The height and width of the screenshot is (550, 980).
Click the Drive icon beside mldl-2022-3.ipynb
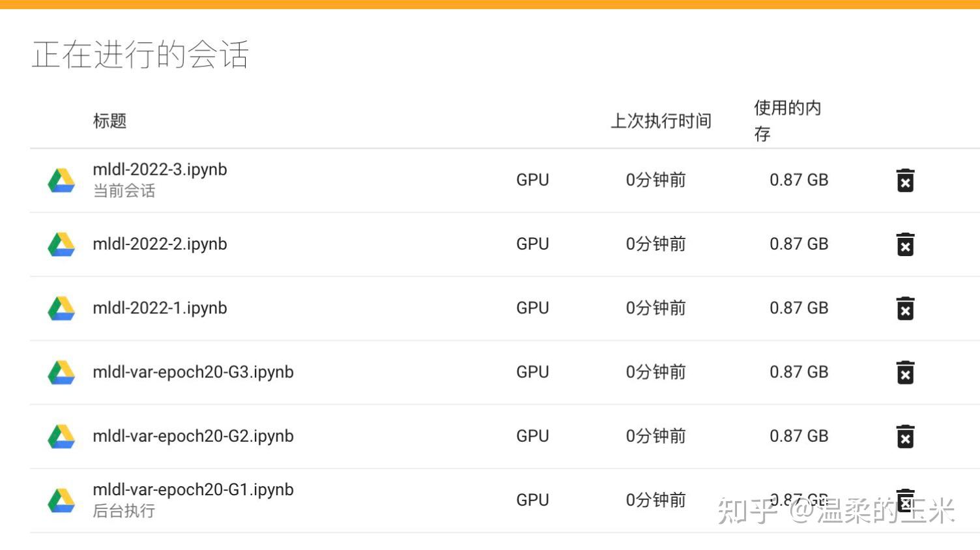pyautogui.click(x=61, y=181)
